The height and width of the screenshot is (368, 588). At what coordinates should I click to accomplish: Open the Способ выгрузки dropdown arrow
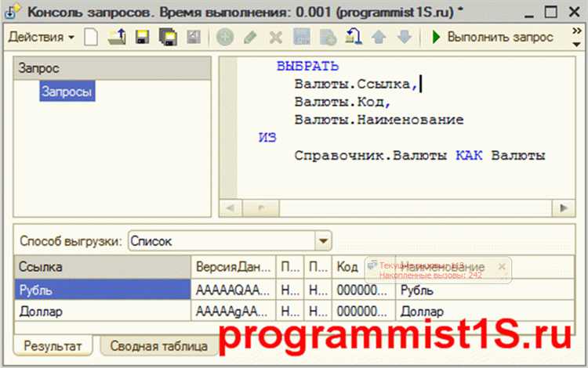tap(323, 241)
